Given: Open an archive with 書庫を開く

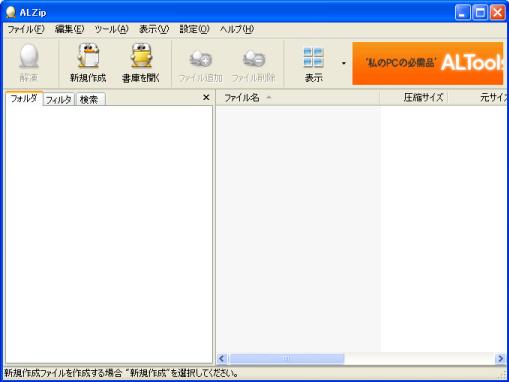Looking at the screenshot, I should click(141, 63).
